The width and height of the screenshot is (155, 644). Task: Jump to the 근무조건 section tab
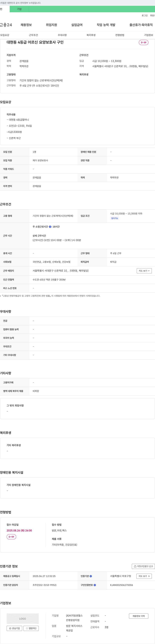click(33, 35)
